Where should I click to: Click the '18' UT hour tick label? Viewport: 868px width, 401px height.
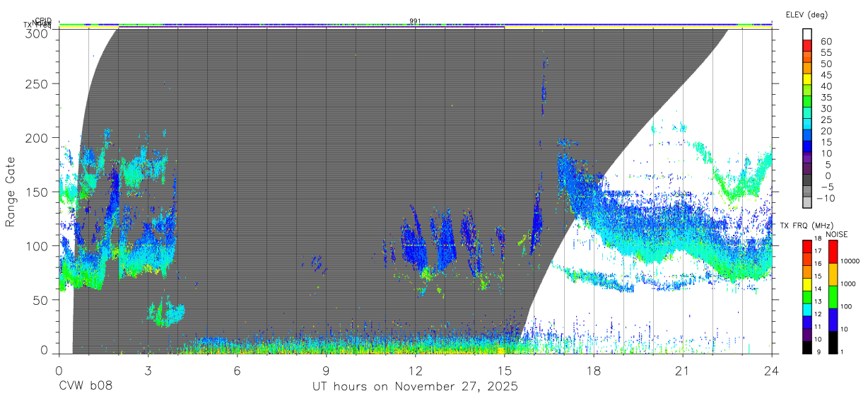[x=593, y=370]
